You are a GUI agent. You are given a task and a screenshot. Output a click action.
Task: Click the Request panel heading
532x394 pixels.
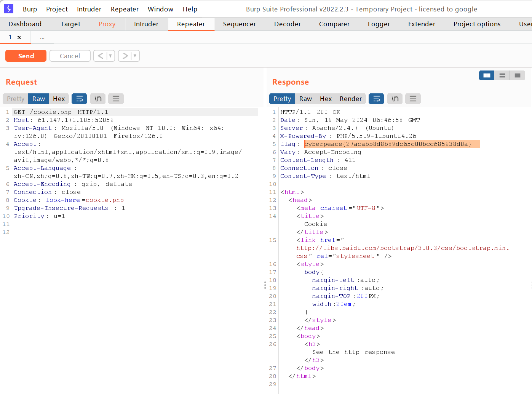pos(21,82)
